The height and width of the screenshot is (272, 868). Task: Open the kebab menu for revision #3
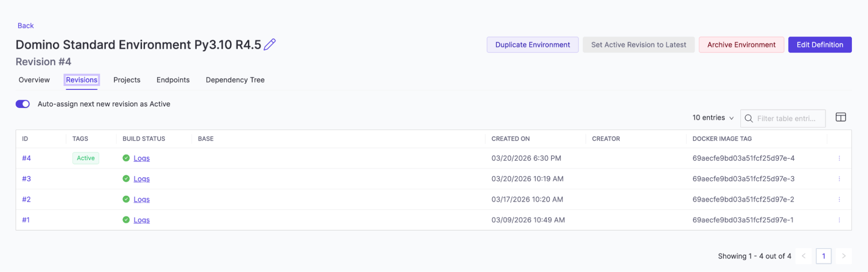point(839,179)
